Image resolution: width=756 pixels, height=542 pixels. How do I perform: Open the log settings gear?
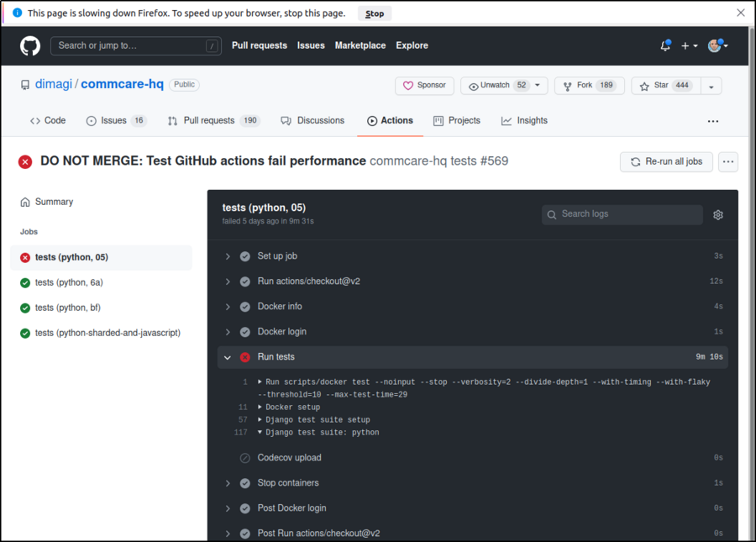tap(718, 214)
